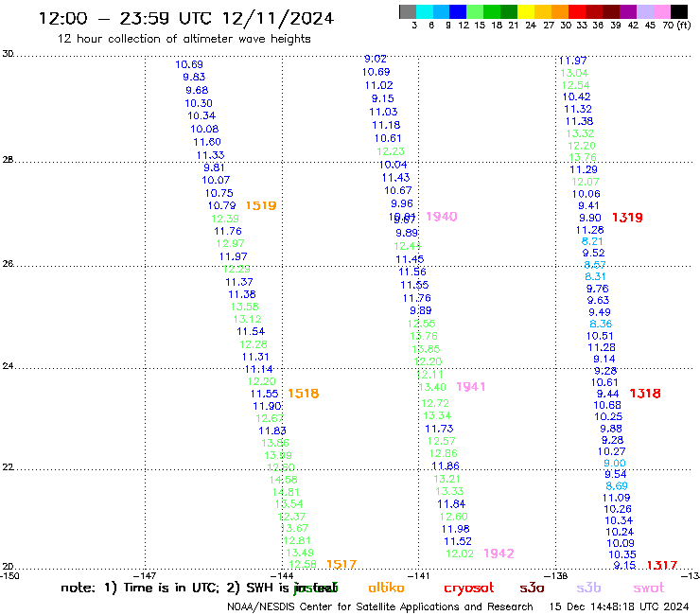Select the value 9.44 beside 1318
This screenshot has height=615, width=700.
click(x=607, y=394)
